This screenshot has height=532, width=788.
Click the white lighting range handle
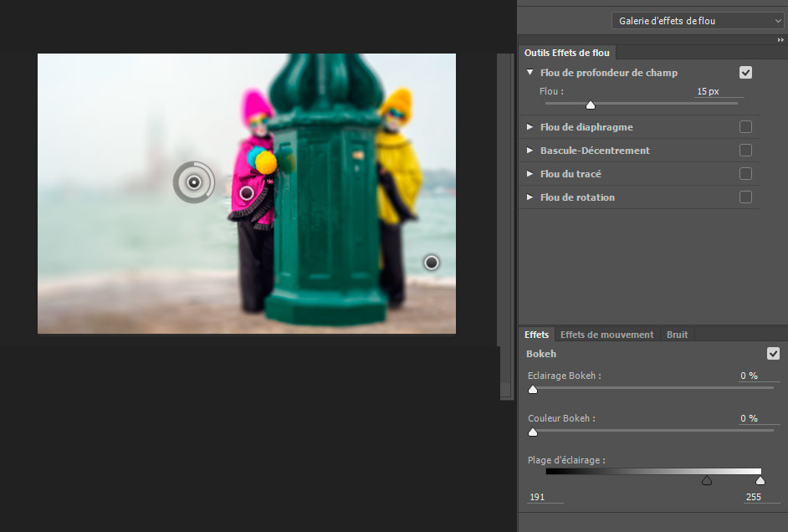(760, 480)
